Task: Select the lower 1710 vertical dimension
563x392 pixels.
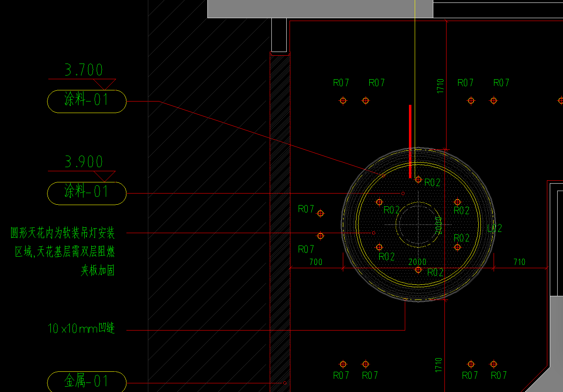Action: (439, 365)
